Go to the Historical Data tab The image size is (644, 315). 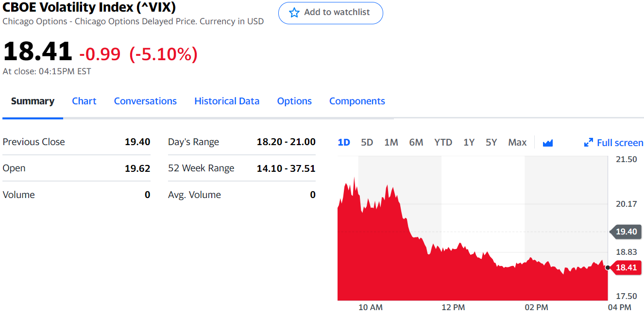pyautogui.click(x=227, y=101)
